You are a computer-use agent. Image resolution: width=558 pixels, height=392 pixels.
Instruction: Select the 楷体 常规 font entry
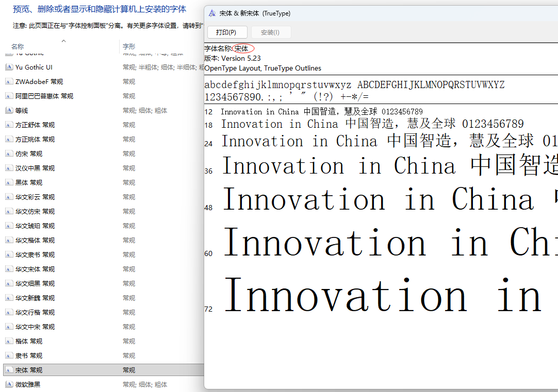point(29,341)
